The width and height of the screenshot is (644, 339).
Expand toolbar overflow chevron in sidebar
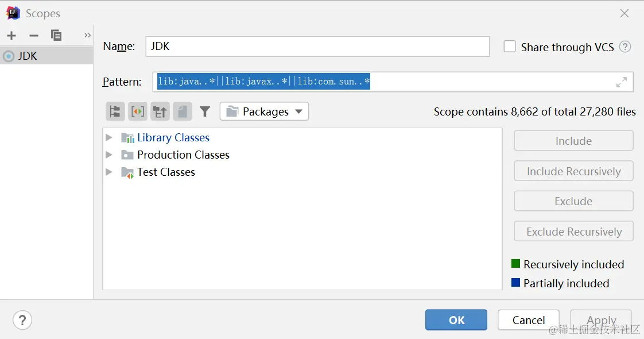(x=87, y=36)
